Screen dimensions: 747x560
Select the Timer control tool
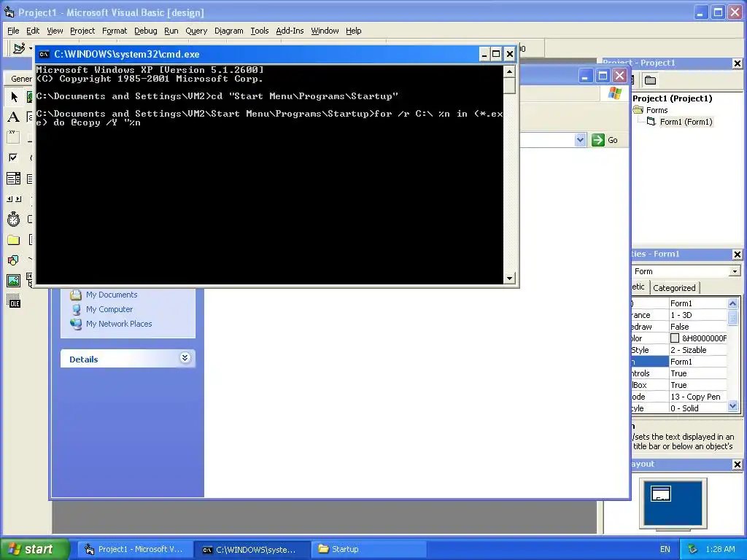14,219
